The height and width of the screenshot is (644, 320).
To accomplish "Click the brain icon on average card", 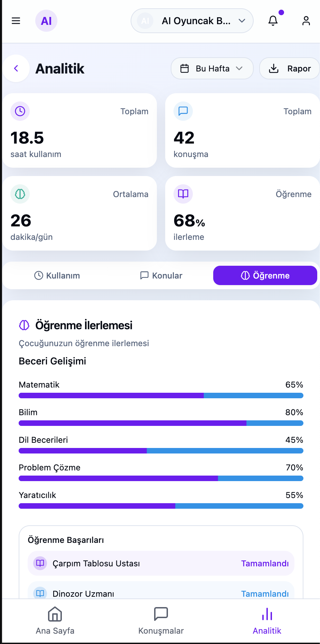I will [20, 194].
